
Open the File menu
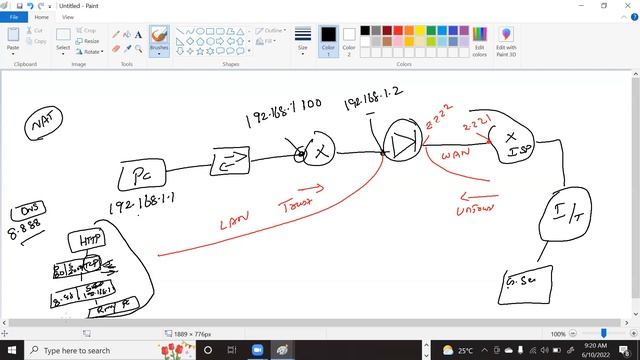(x=14, y=17)
